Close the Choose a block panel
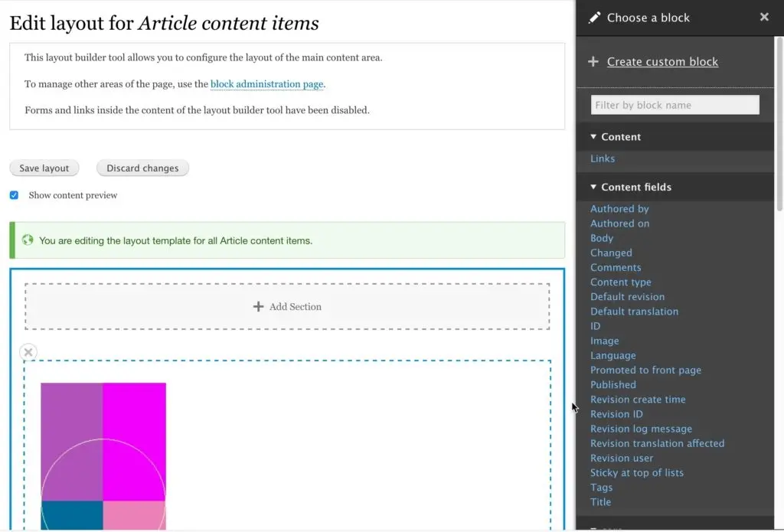This screenshot has height=532, width=784. (x=764, y=17)
